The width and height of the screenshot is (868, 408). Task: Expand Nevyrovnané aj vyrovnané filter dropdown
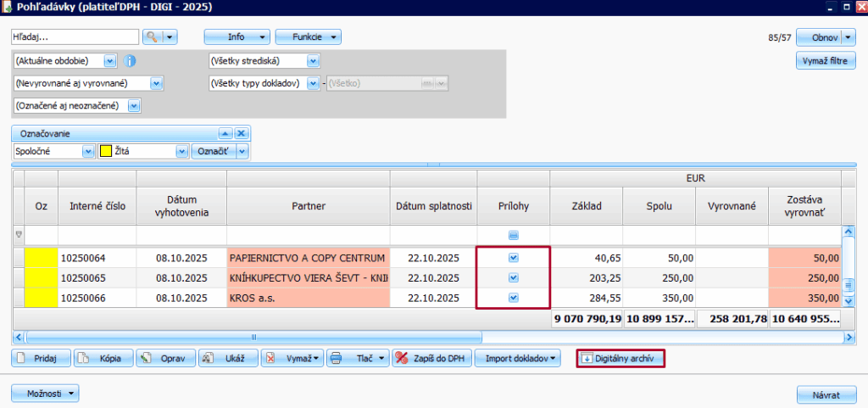pos(155,83)
